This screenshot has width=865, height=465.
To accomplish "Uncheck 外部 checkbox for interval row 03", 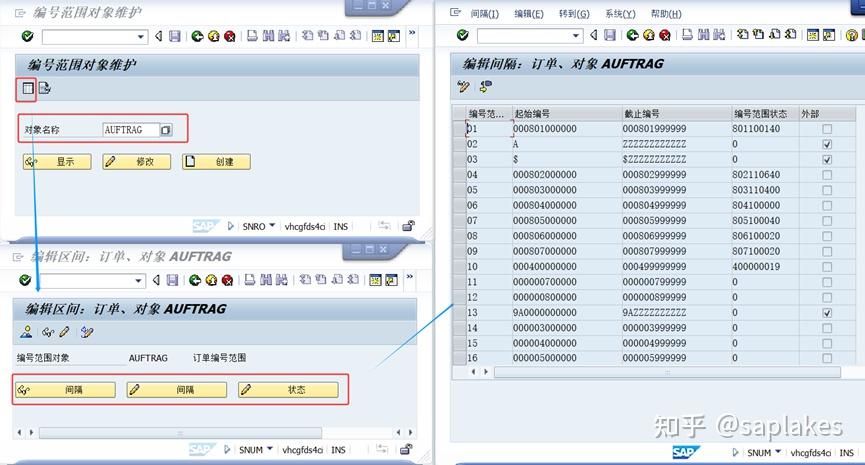I will point(826,160).
